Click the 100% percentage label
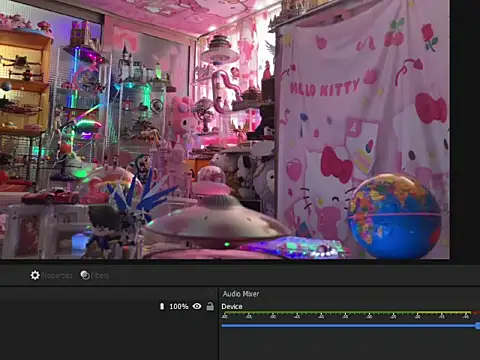The height and width of the screenshot is (360, 480). click(x=179, y=306)
